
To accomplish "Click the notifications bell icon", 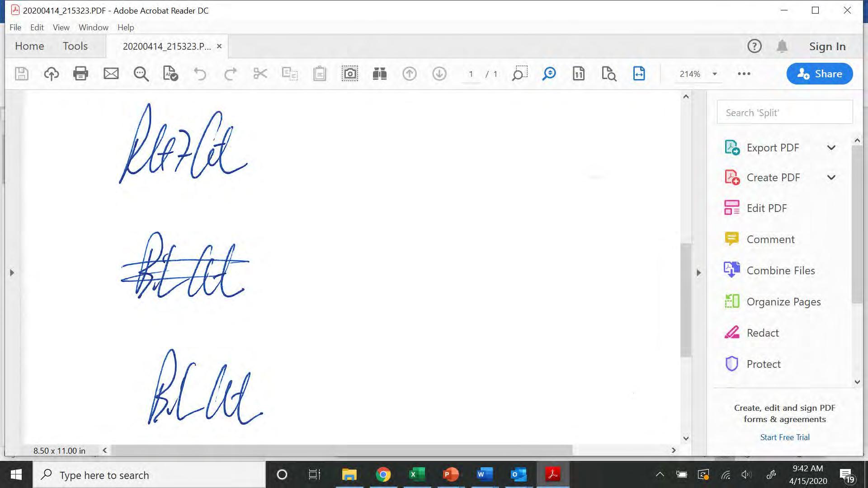I will coord(782,46).
